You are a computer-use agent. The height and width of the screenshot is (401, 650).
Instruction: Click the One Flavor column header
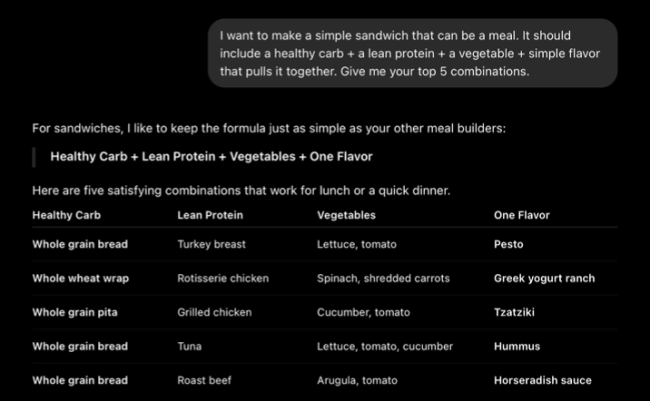click(521, 215)
